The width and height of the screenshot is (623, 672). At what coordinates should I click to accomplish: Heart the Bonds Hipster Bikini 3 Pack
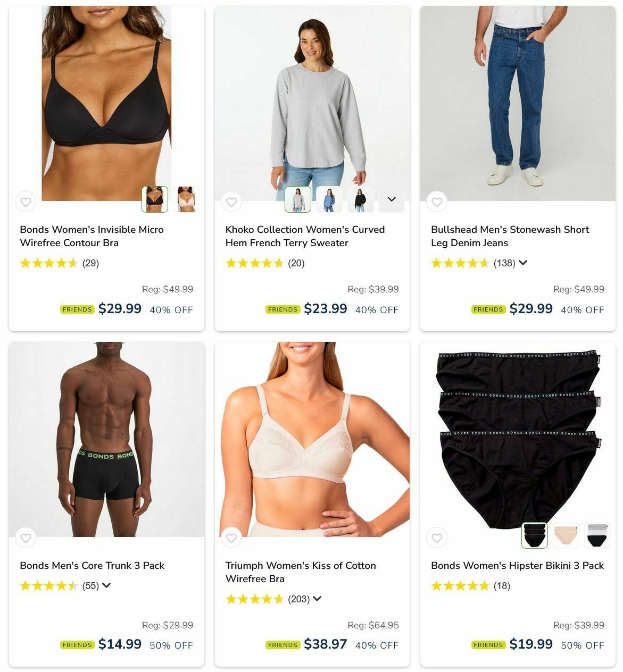click(x=437, y=538)
